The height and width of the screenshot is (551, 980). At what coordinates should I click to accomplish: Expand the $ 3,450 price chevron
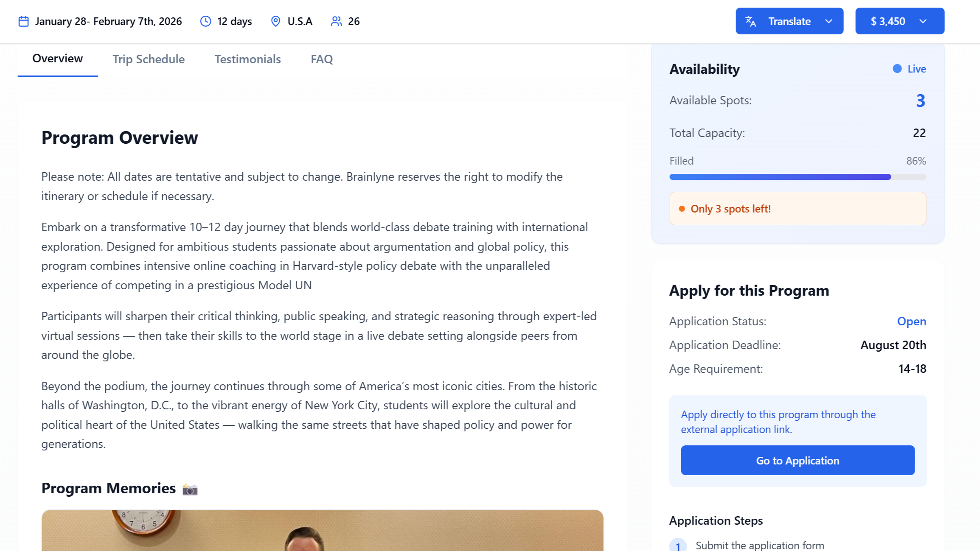[923, 21]
